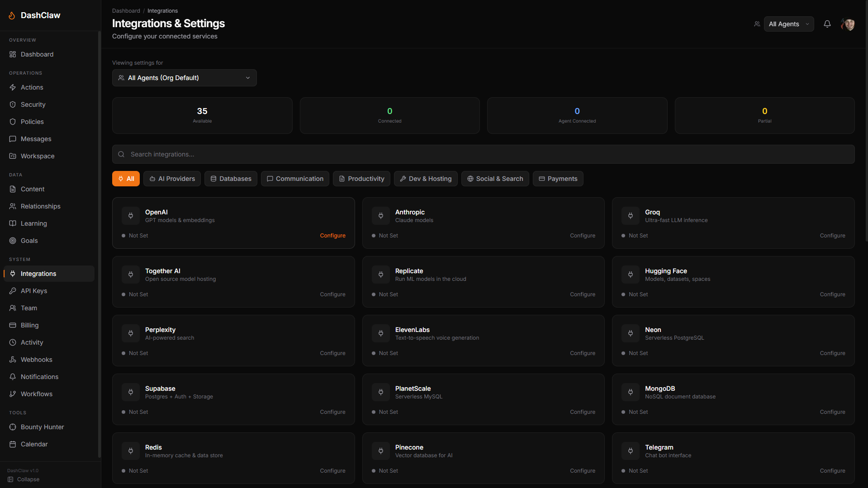
Task: Configure the Together AI integration
Action: tap(332, 294)
